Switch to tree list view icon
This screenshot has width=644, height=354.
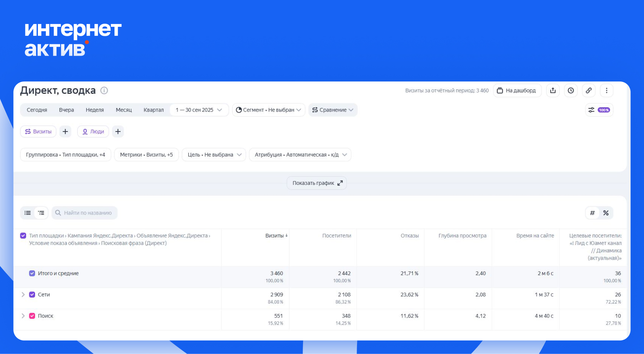[x=41, y=213]
